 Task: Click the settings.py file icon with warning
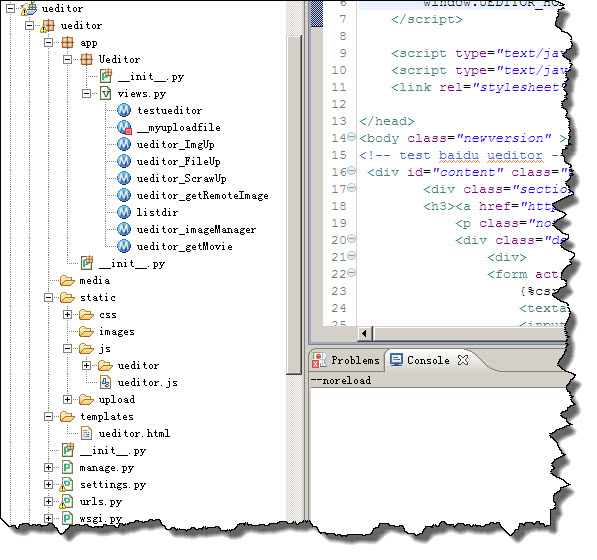(x=66, y=485)
